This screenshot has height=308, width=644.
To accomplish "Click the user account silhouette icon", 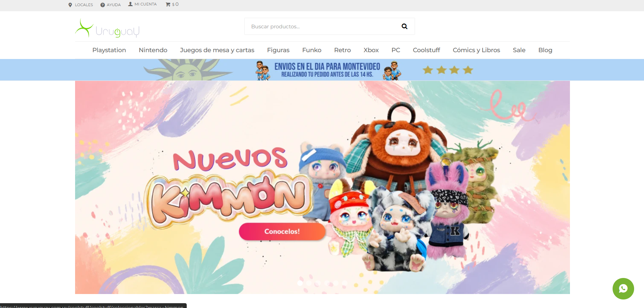I will 130,4.
